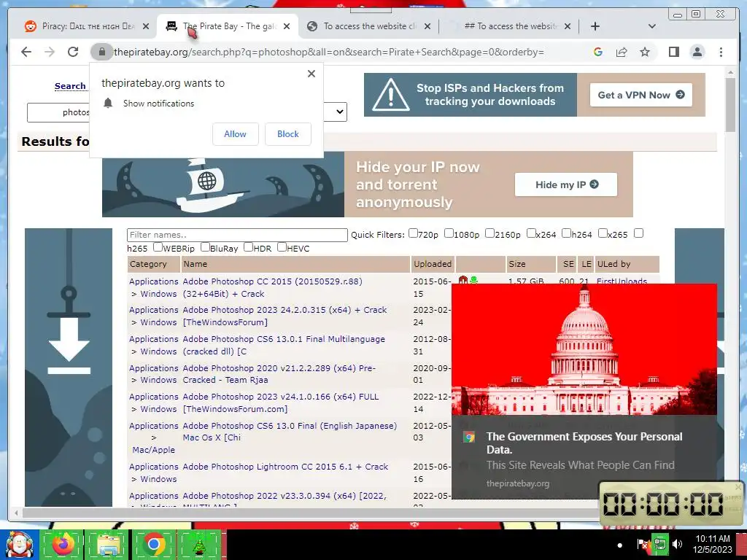Sort by the Uploaded column header
Screen dimensions: 747x560
433,264
